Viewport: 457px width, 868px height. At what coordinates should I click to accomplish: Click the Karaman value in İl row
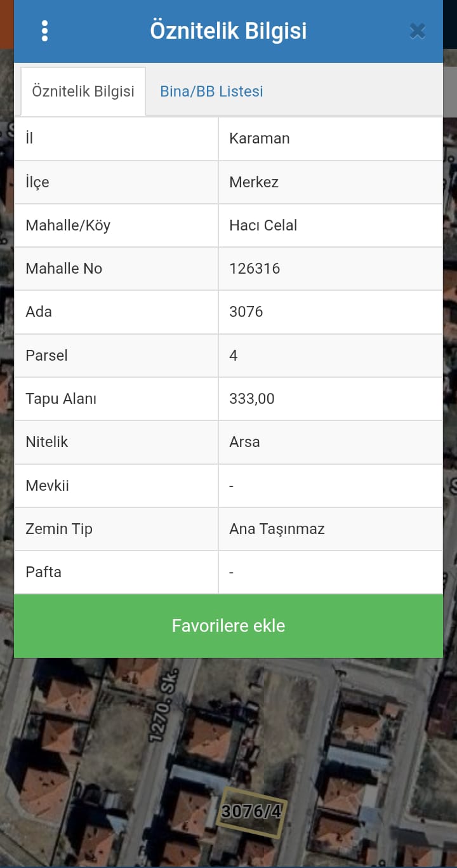click(x=260, y=138)
